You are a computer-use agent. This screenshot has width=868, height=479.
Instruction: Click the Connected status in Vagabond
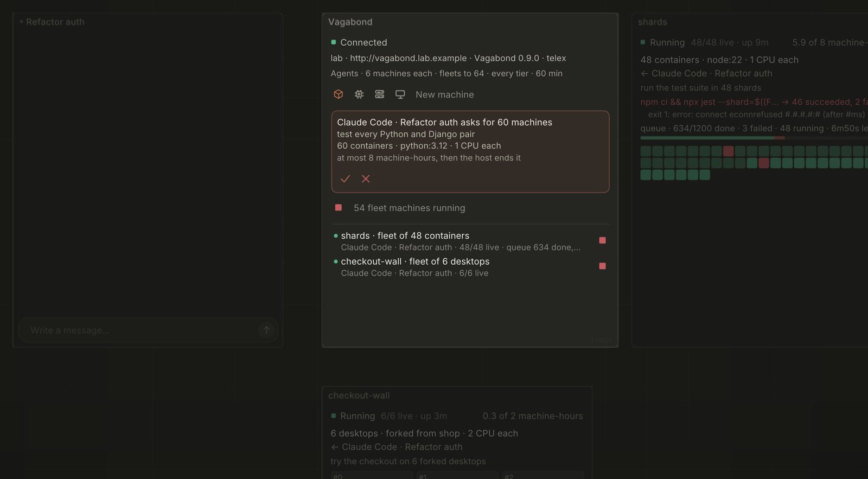[x=359, y=42]
